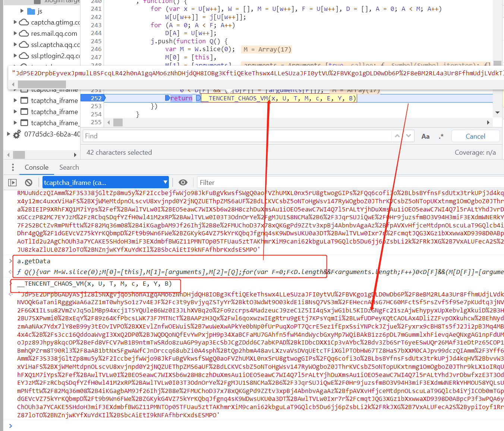Click the a.getData console entry

click(34, 261)
